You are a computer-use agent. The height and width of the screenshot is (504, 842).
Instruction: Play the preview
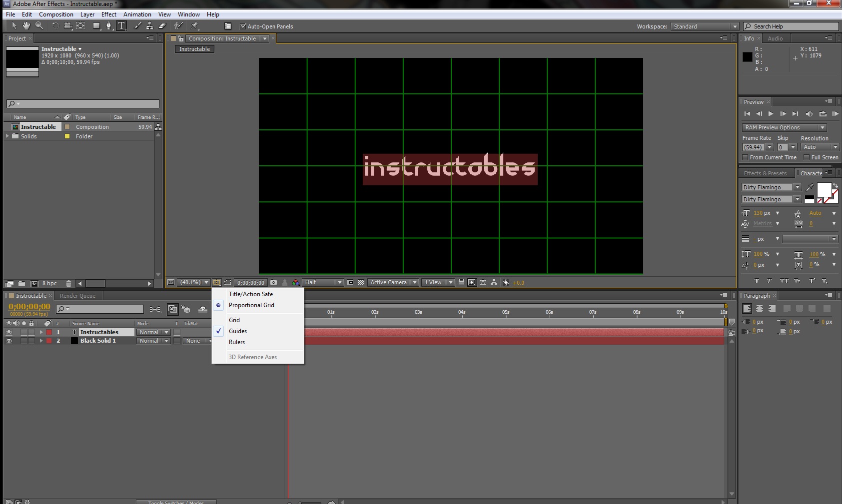pyautogui.click(x=771, y=114)
